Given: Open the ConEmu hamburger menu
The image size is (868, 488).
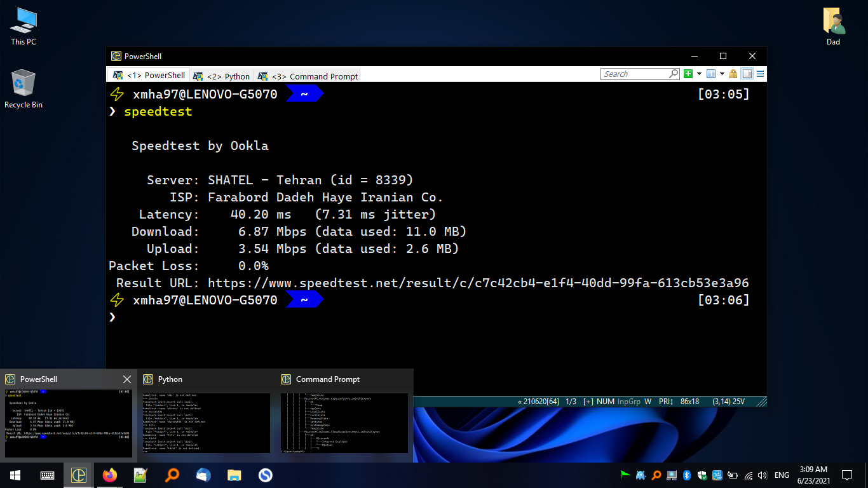Looking at the screenshot, I should [760, 74].
